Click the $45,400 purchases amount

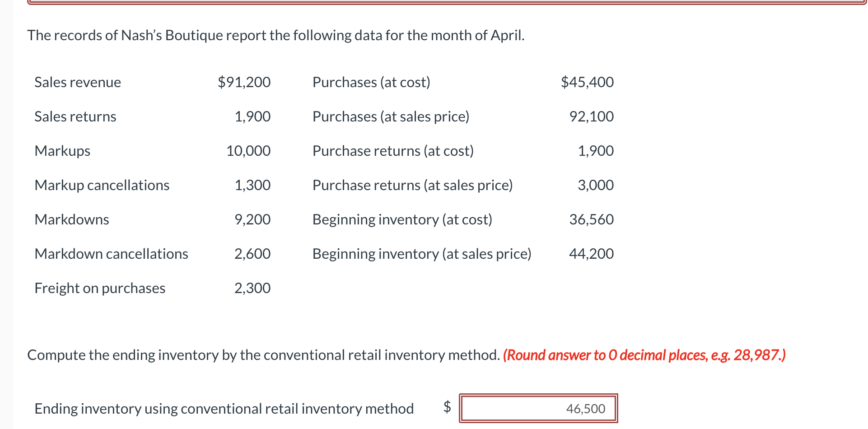(587, 82)
